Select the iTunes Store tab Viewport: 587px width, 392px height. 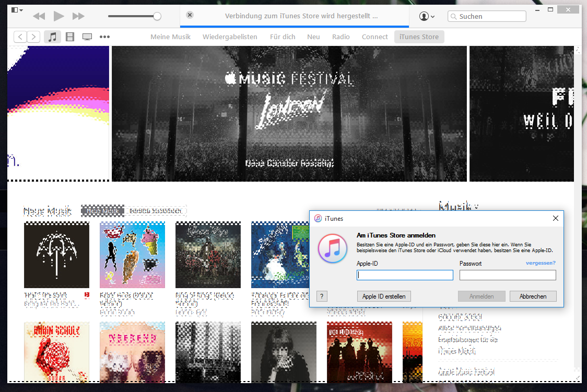click(419, 37)
